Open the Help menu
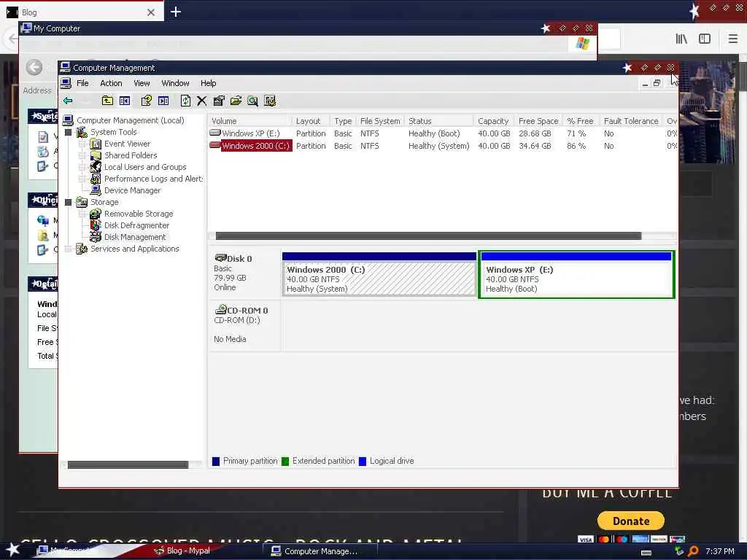The image size is (747, 560). 208,83
